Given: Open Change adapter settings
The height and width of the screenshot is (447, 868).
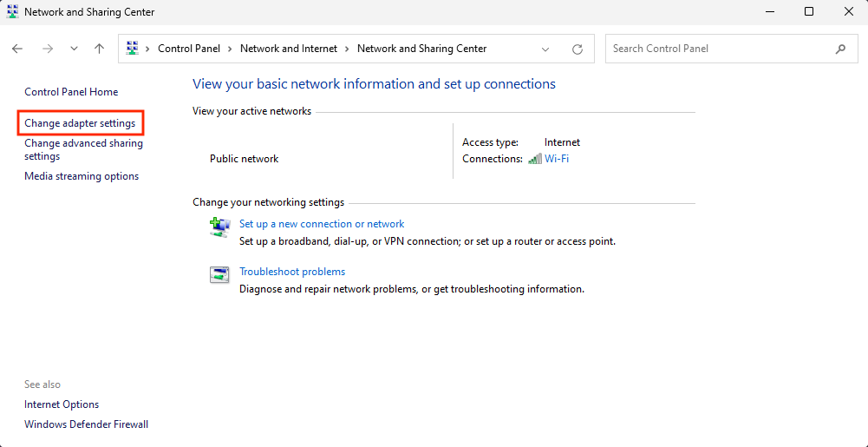Looking at the screenshot, I should (80, 123).
